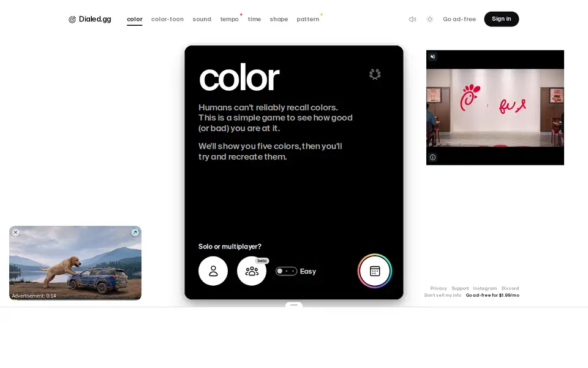Open the Discord link

click(510, 288)
